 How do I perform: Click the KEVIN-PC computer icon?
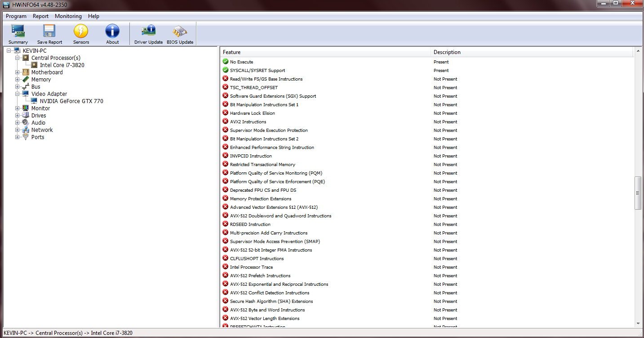click(x=18, y=51)
